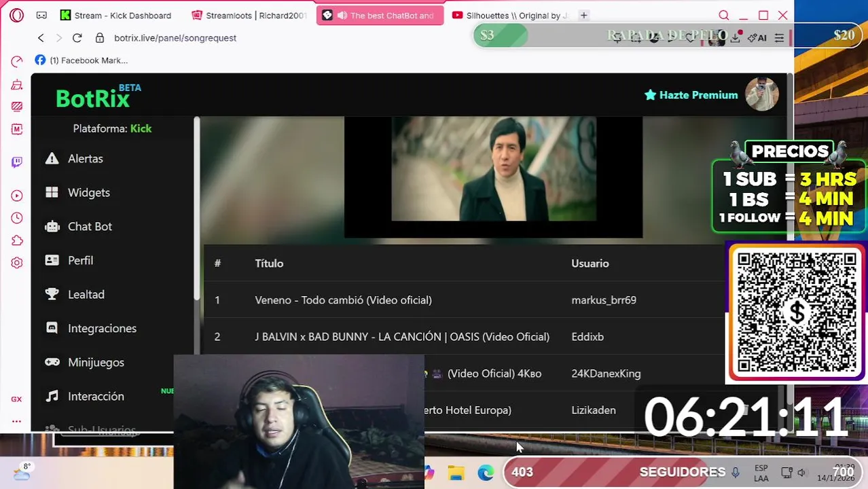The image size is (868, 489).
Task: Switch to the Silhouettes YouTube tab
Action: [510, 15]
